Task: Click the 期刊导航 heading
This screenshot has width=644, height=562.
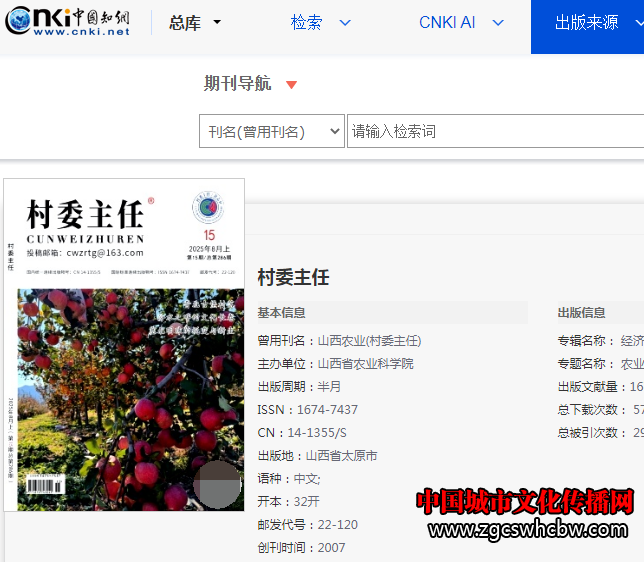Action: pos(237,84)
